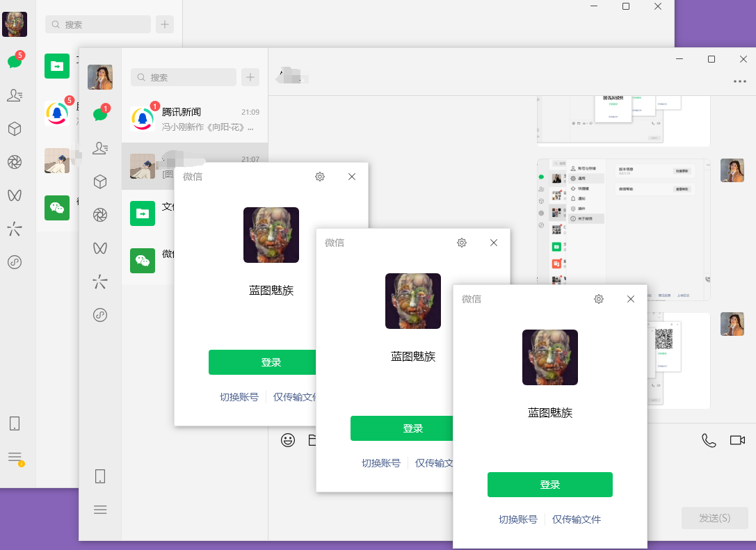The image size is (756, 550).
Task: Click 切换账号 link in middle login dialog
Action: click(381, 463)
